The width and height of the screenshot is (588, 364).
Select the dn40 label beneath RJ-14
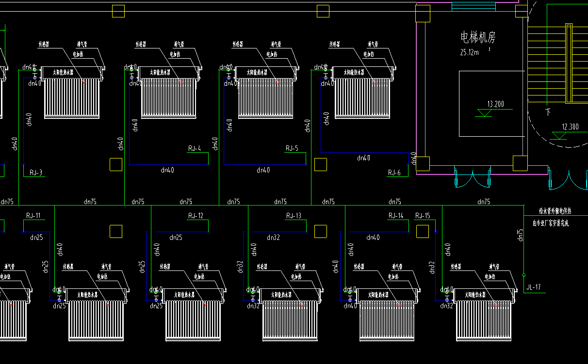(x=373, y=237)
